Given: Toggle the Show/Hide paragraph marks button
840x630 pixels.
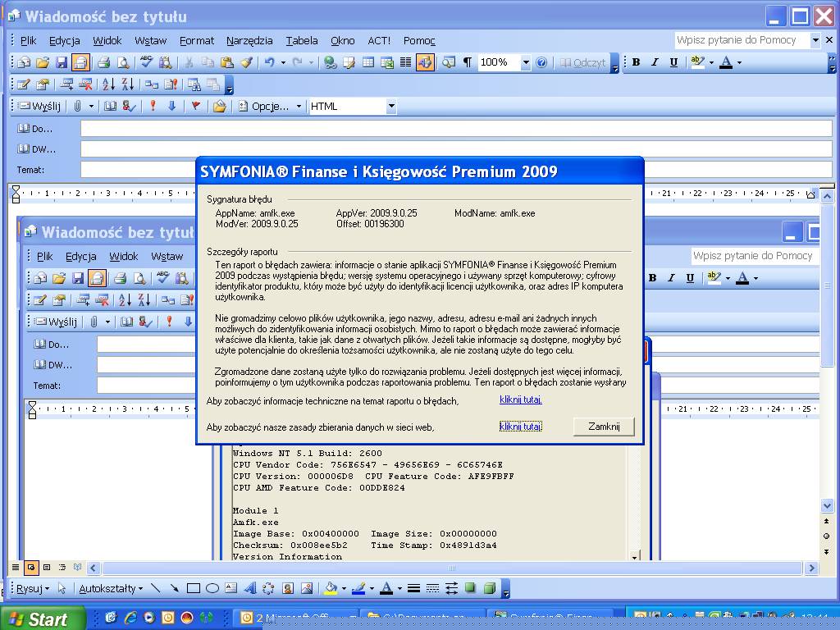Looking at the screenshot, I should pyautogui.click(x=467, y=62).
